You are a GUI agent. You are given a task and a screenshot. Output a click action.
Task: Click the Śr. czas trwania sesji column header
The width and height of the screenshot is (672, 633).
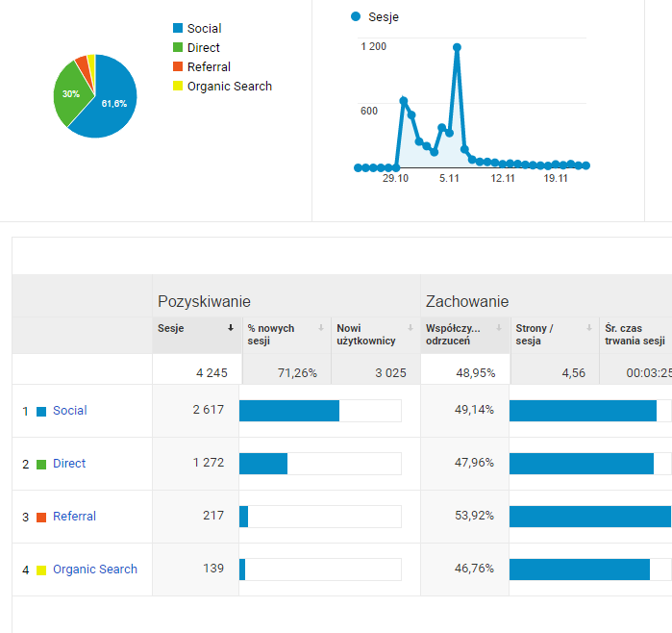point(635,335)
